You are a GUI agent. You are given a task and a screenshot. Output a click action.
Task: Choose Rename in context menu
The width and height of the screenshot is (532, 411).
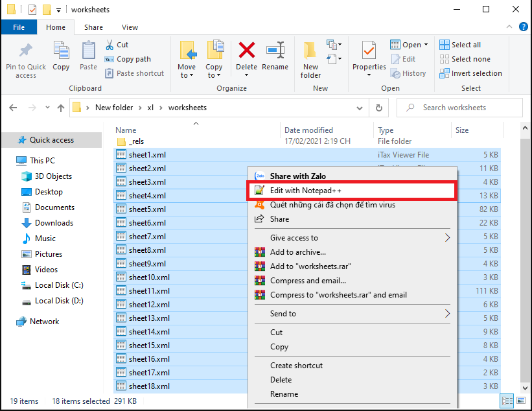[x=352, y=394]
